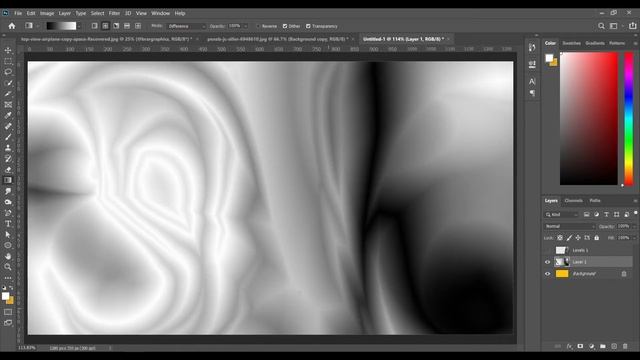The height and width of the screenshot is (360, 640).
Task: Select the Smudge tool
Action: click(8, 191)
